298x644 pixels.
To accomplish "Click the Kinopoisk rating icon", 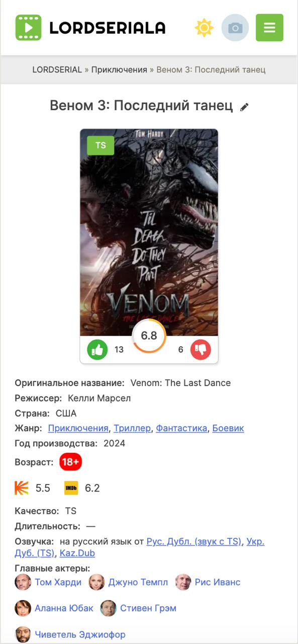I will tap(22, 488).
